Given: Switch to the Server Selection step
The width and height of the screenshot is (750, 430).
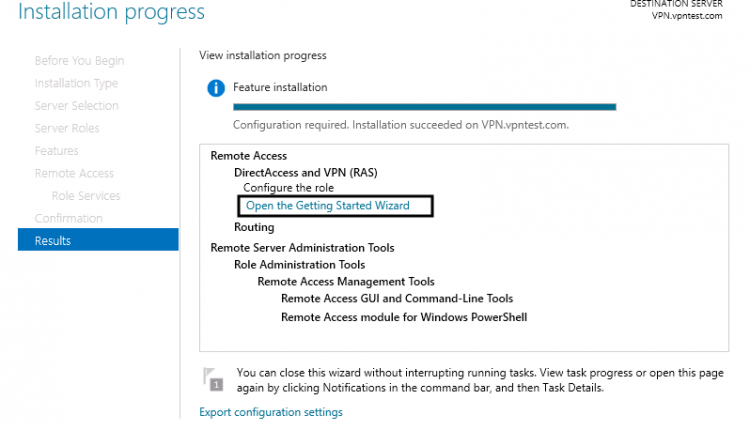Looking at the screenshot, I should coord(76,106).
